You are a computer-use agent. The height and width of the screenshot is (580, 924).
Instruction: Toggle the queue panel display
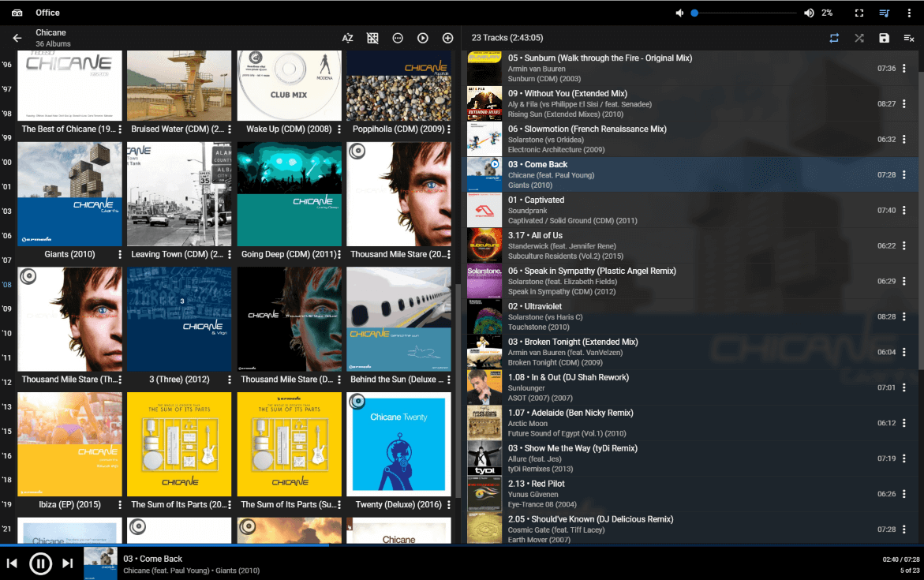pos(884,13)
